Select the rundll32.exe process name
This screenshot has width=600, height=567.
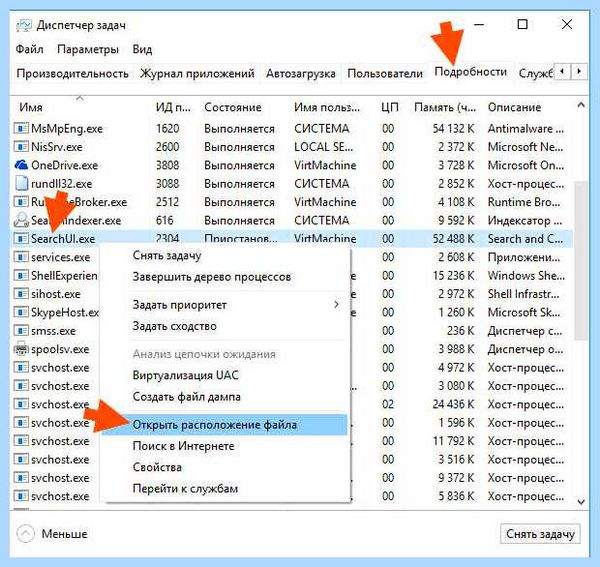pyautogui.click(x=61, y=184)
